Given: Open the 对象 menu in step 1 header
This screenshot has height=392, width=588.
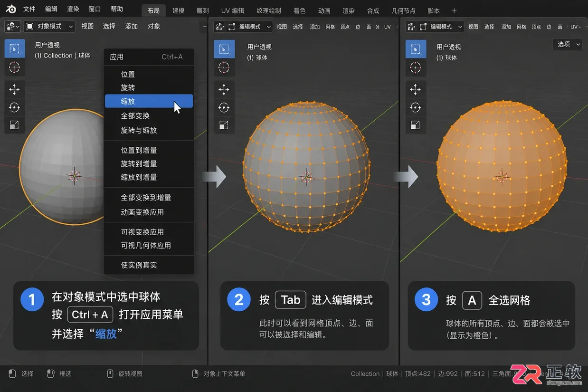Looking at the screenshot, I should (x=154, y=26).
